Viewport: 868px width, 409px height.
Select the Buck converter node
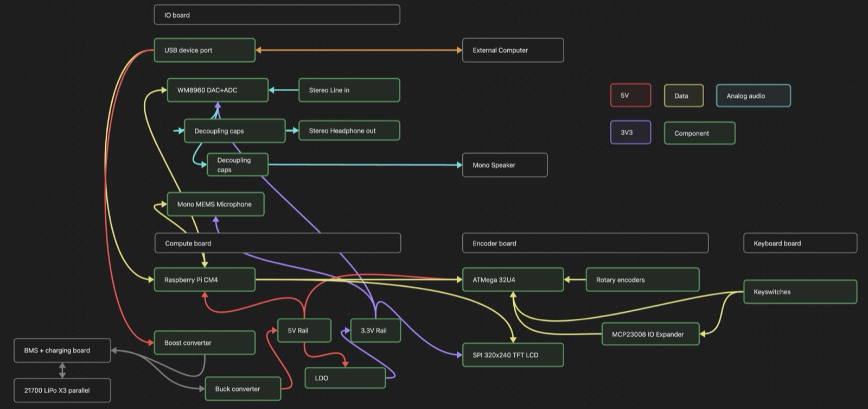[242, 389]
